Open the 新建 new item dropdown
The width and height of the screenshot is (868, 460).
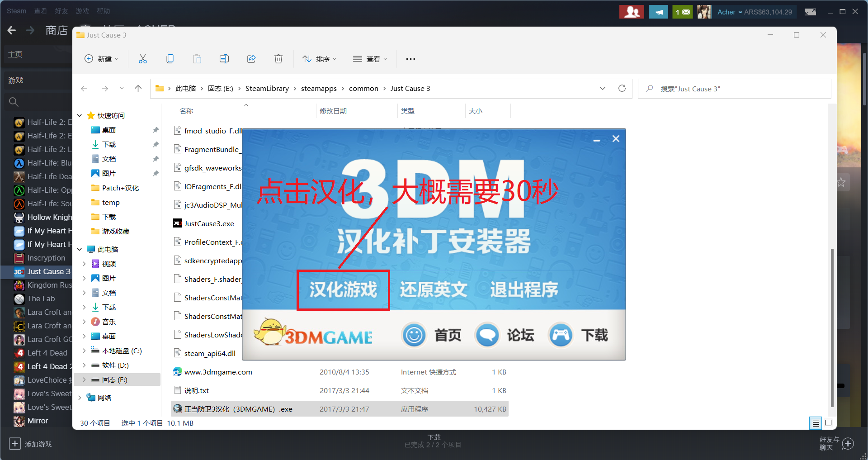tap(102, 59)
